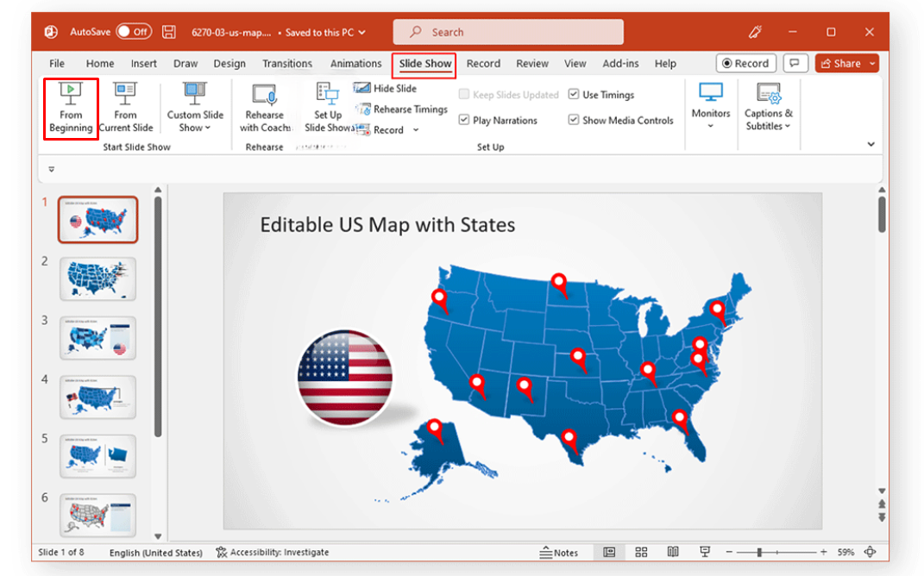Expand the Record dropdown arrow in Set Up group
Image resolution: width=924 pixels, height=576 pixels.
[x=416, y=130]
